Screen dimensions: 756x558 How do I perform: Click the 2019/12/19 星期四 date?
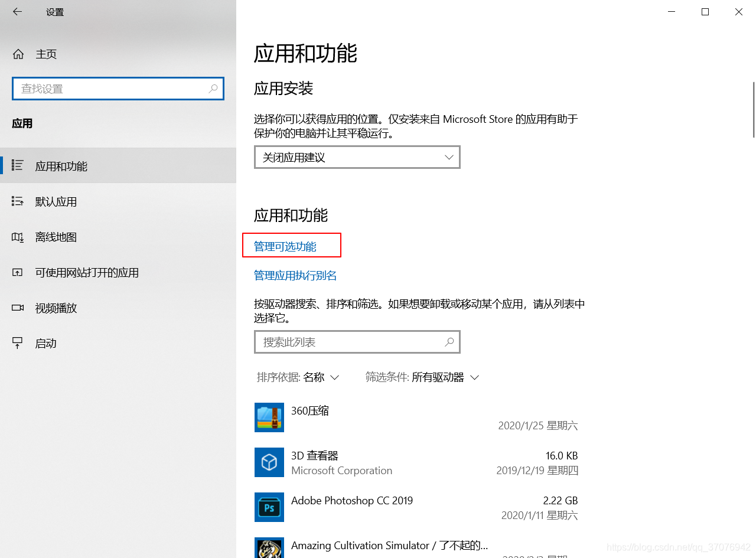point(537,471)
